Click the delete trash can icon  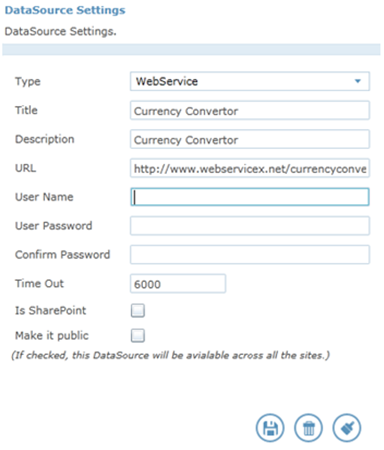pos(308,428)
